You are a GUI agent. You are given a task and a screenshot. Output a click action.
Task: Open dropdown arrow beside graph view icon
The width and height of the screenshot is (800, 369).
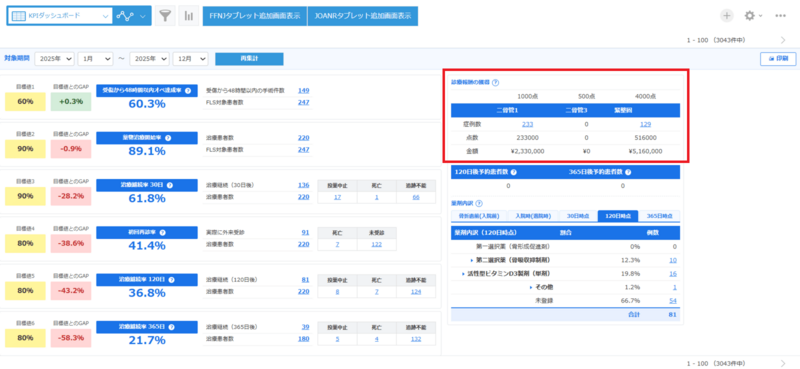pyautogui.click(x=142, y=16)
